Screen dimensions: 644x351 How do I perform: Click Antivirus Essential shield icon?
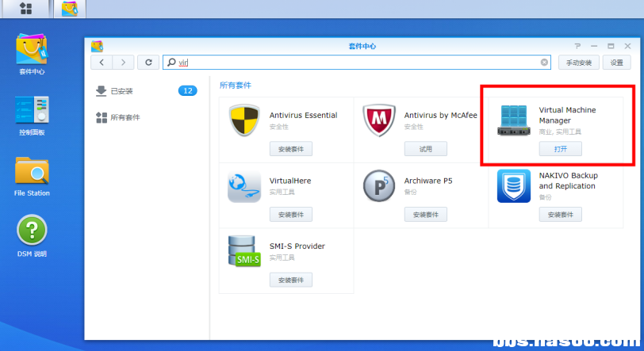tap(244, 120)
